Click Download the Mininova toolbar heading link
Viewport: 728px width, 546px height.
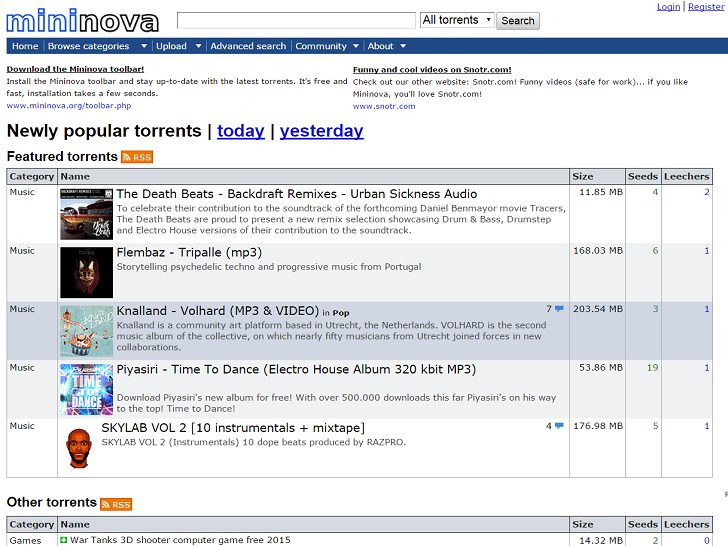click(75, 69)
